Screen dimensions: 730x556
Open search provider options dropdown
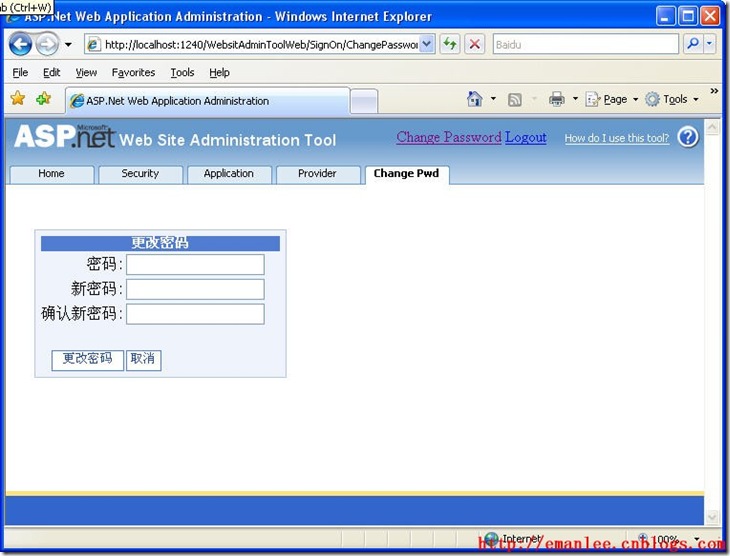710,44
